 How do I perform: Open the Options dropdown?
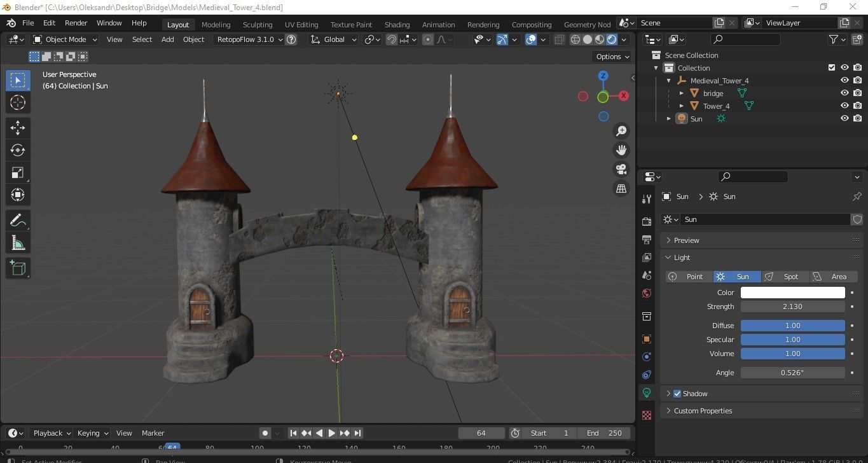[x=612, y=57]
